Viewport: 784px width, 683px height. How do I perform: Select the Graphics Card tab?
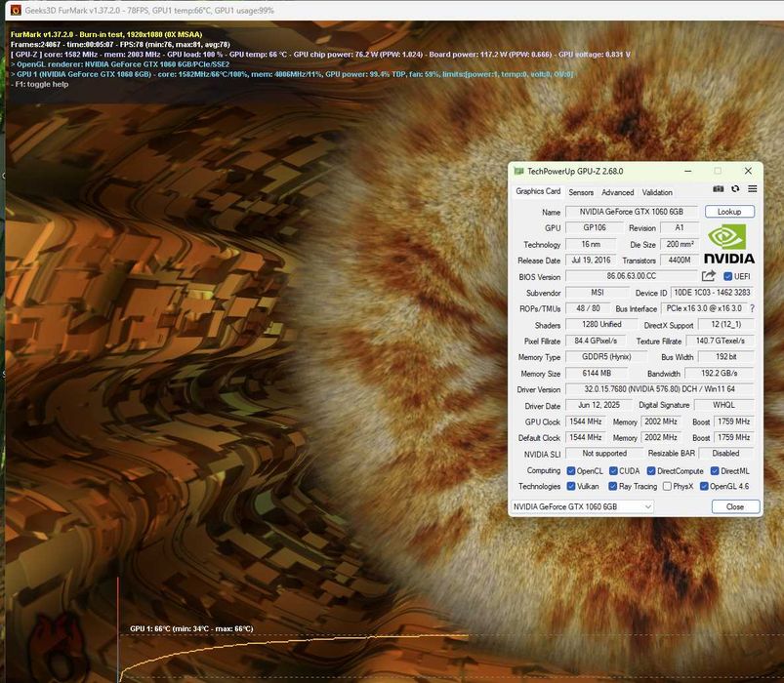(538, 191)
